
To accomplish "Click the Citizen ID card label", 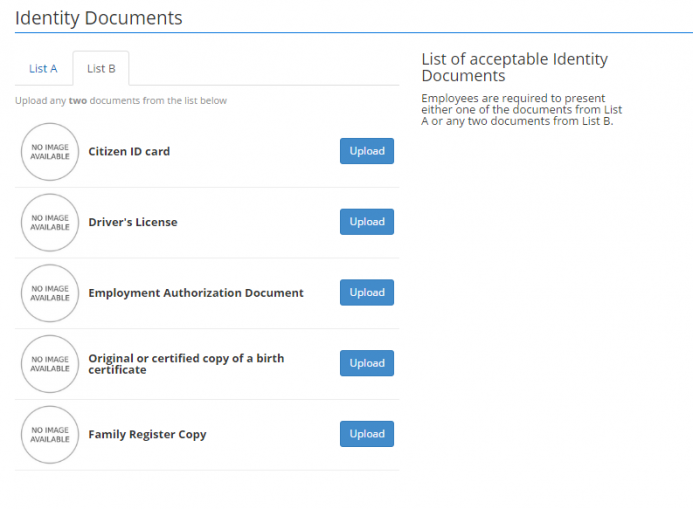I will point(129,152).
